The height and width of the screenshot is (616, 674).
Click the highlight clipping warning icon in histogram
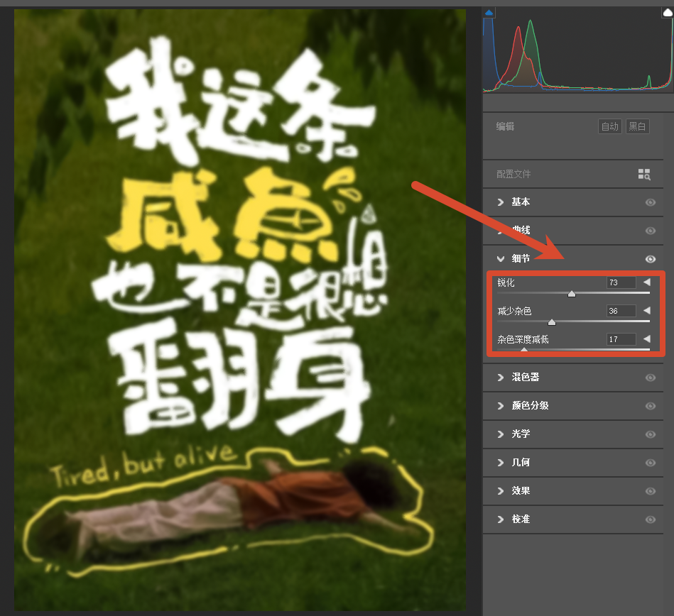coord(668,13)
